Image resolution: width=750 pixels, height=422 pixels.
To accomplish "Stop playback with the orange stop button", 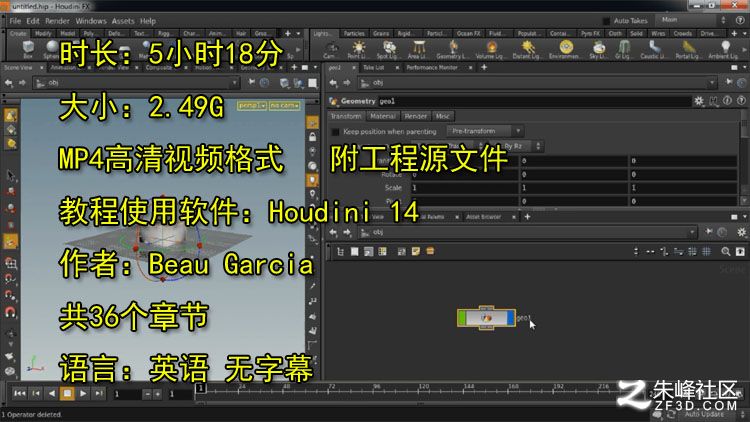I will 67,393.
